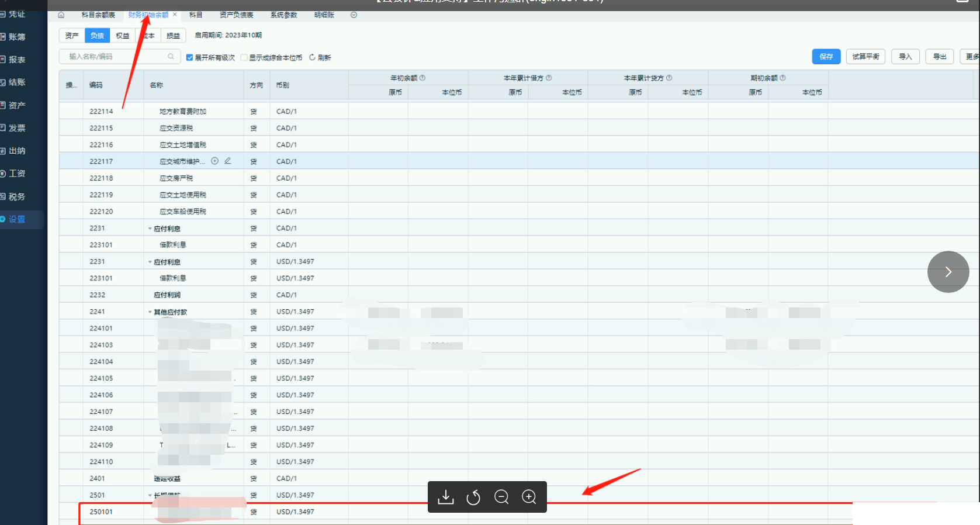Zoom out using the minus magnifier icon
Viewport: 980px width, 525px height.
click(x=501, y=497)
